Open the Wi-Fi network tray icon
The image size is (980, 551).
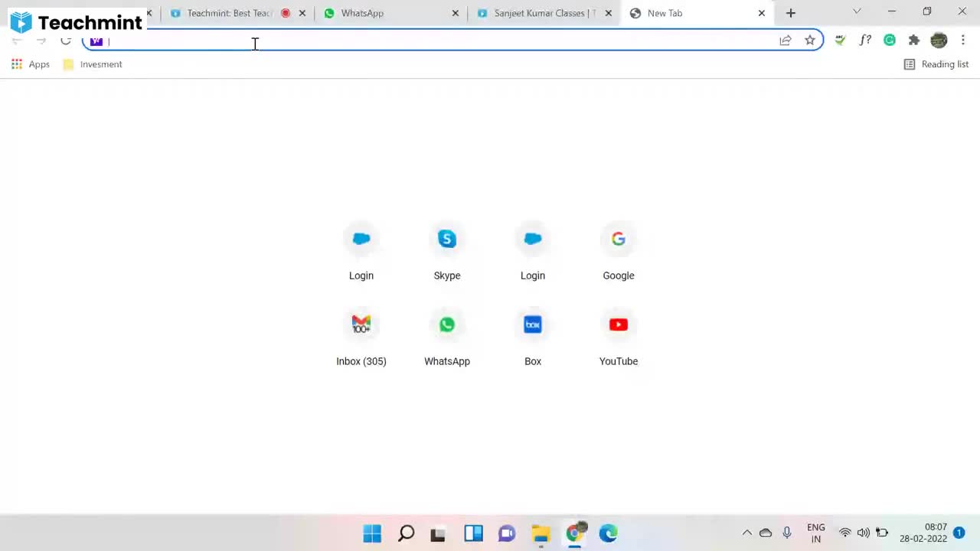point(845,533)
